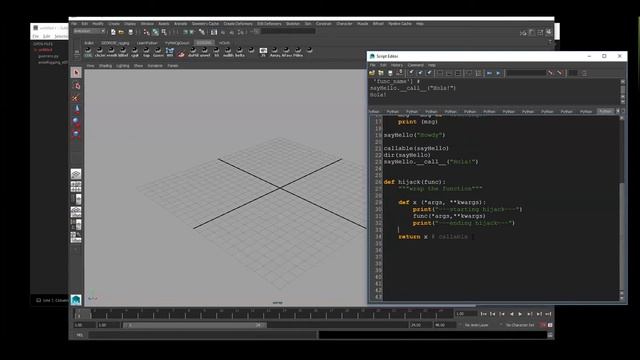Click the MEL command line language button
Image resolution: width=640 pixels, height=360 pixels.
(x=80, y=335)
